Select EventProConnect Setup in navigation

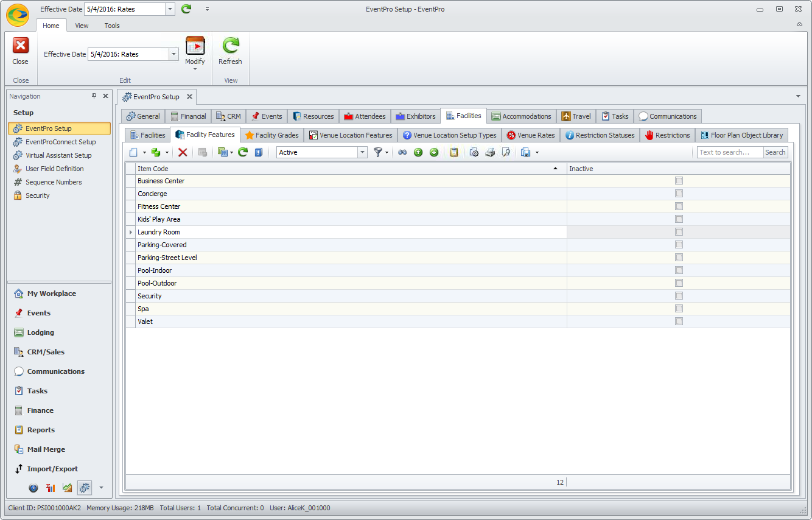(x=60, y=142)
